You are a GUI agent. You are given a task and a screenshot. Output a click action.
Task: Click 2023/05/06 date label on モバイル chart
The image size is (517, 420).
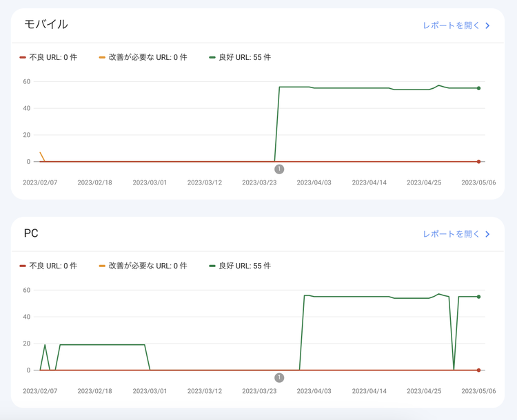478,182
